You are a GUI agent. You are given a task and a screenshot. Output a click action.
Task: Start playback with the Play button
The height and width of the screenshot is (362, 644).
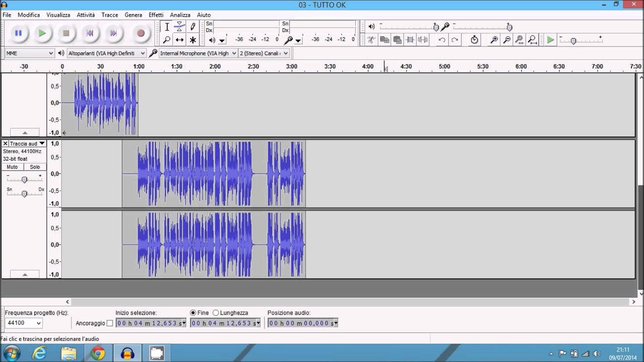pos(42,33)
